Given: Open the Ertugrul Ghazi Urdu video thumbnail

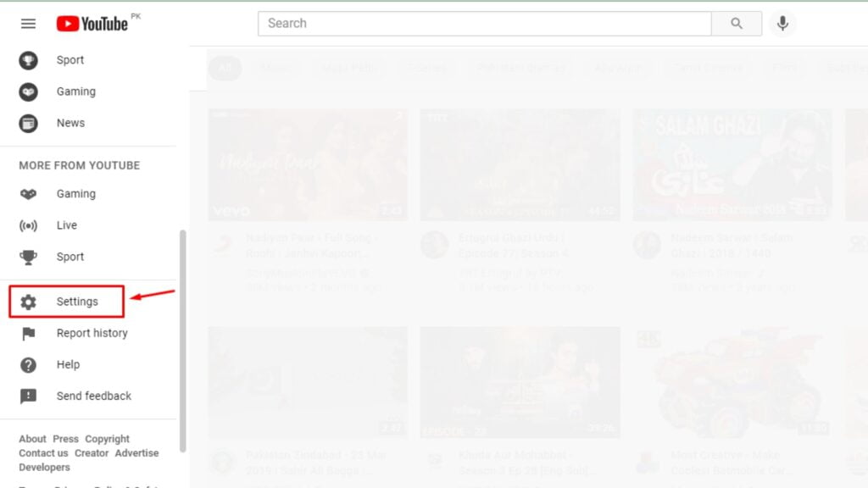Looking at the screenshot, I should click(x=520, y=164).
